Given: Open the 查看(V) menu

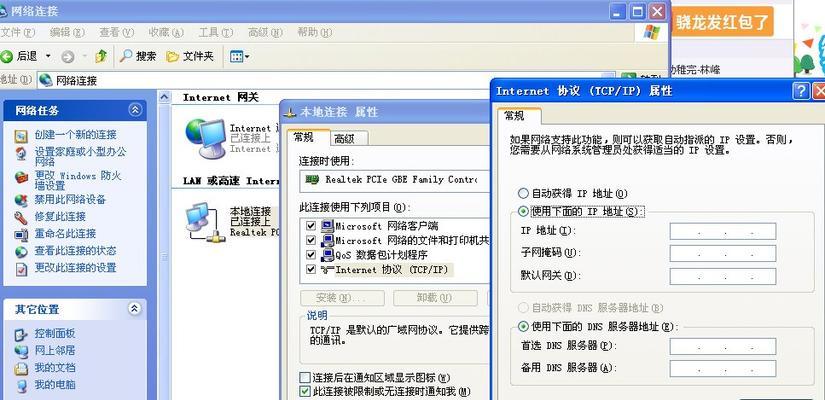Looking at the screenshot, I should [116, 32].
